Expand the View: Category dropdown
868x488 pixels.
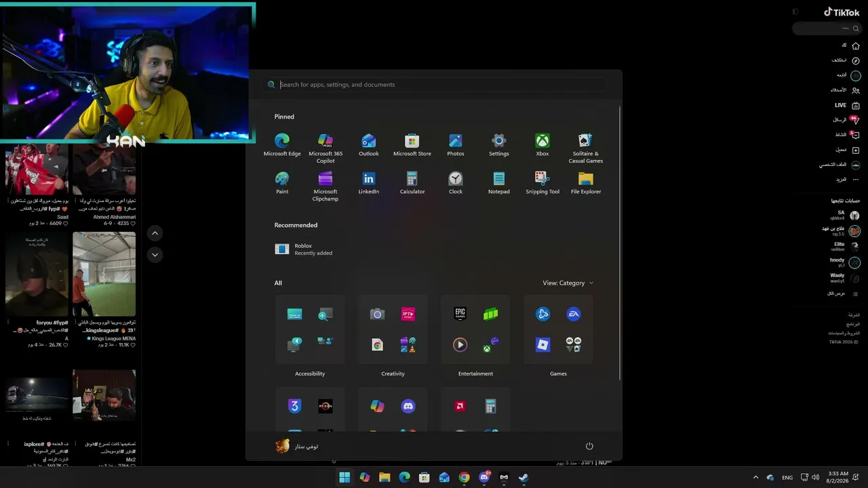pyautogui.click(x=568, y=283)
